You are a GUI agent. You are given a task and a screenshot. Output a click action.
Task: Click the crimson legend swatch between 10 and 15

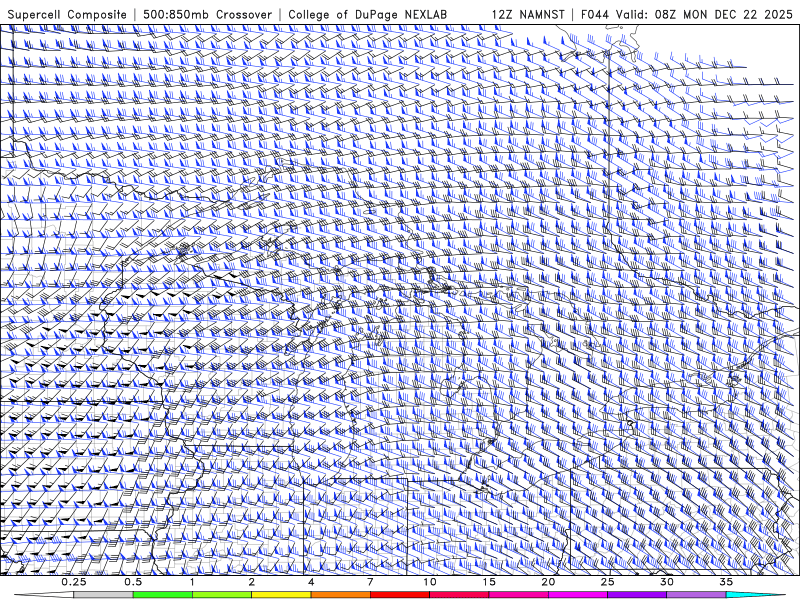[x=459, y=595]
